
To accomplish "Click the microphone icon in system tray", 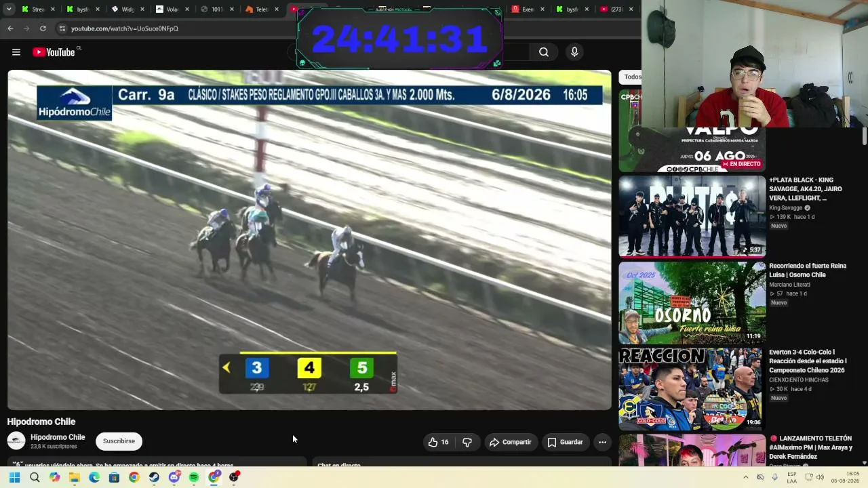I will click(x=775, y=477).
